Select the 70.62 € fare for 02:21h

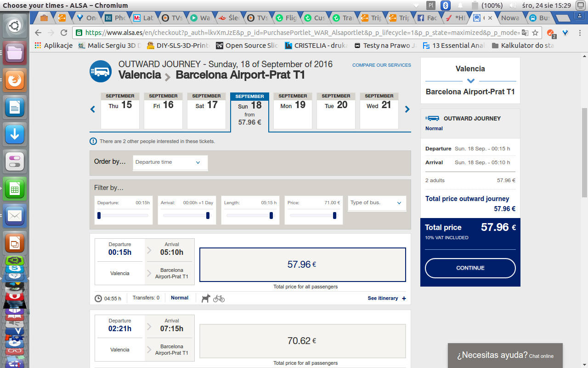303,341
